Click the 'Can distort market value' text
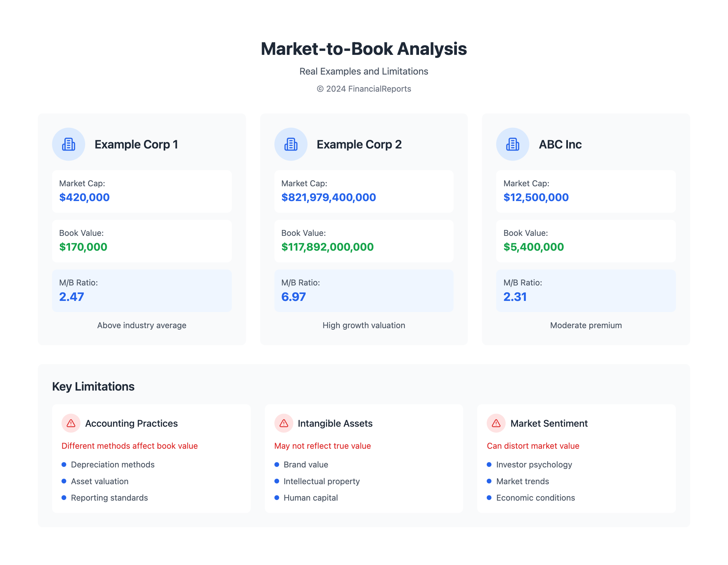The height and width of the screenshot is (565, 728). 533,446
